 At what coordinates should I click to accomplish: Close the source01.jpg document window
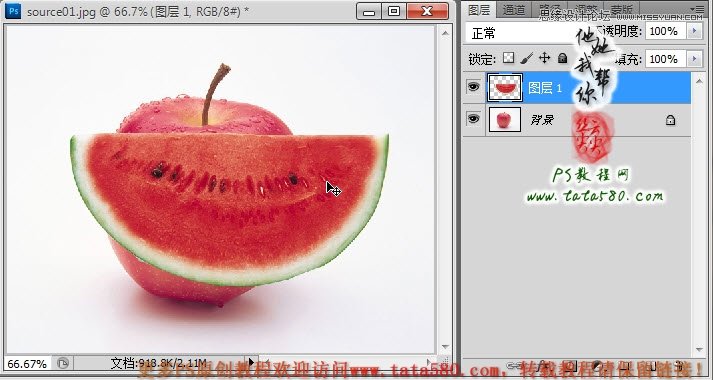pos(427,12)
